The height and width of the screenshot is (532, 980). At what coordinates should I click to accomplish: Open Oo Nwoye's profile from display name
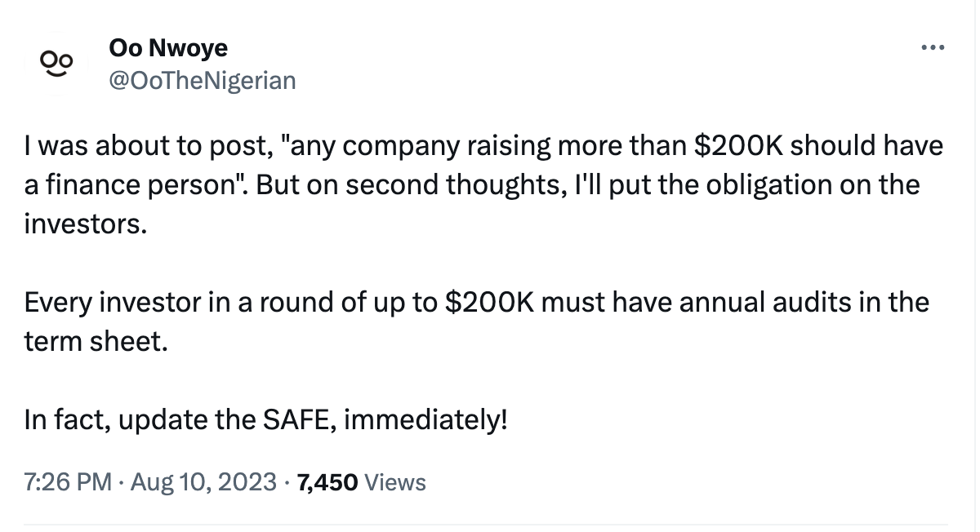point(167,49)
